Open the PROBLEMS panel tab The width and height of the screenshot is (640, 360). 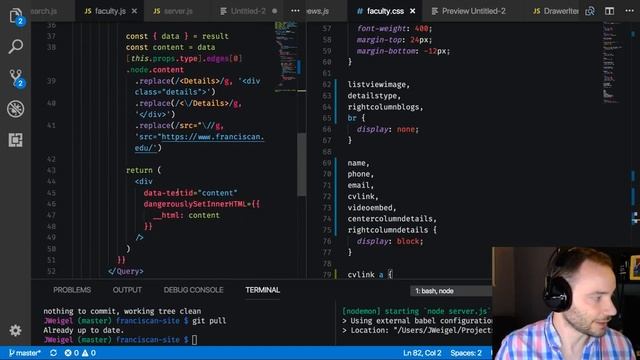click(x=72, y=290)
